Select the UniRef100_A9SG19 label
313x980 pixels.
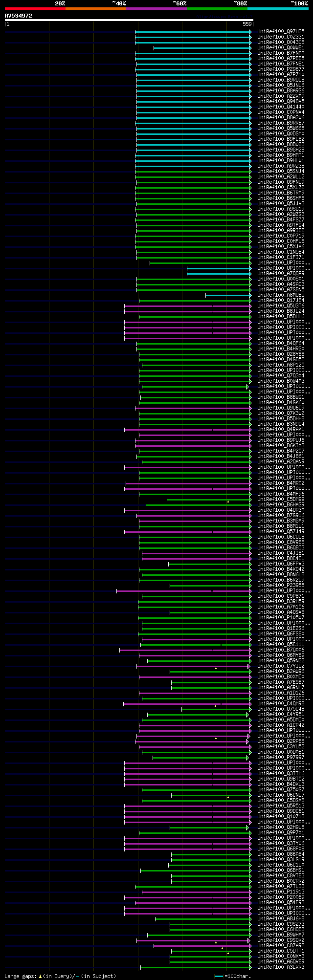[281, 209]
